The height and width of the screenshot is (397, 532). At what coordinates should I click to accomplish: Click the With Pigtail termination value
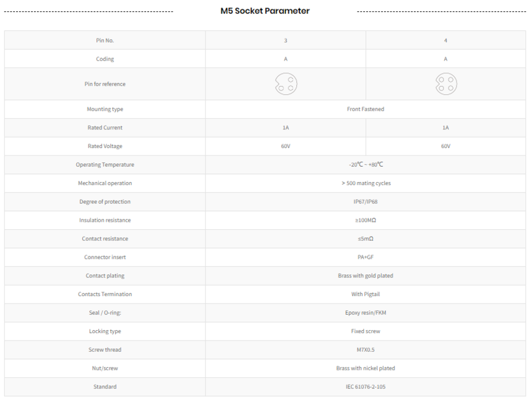366,294
